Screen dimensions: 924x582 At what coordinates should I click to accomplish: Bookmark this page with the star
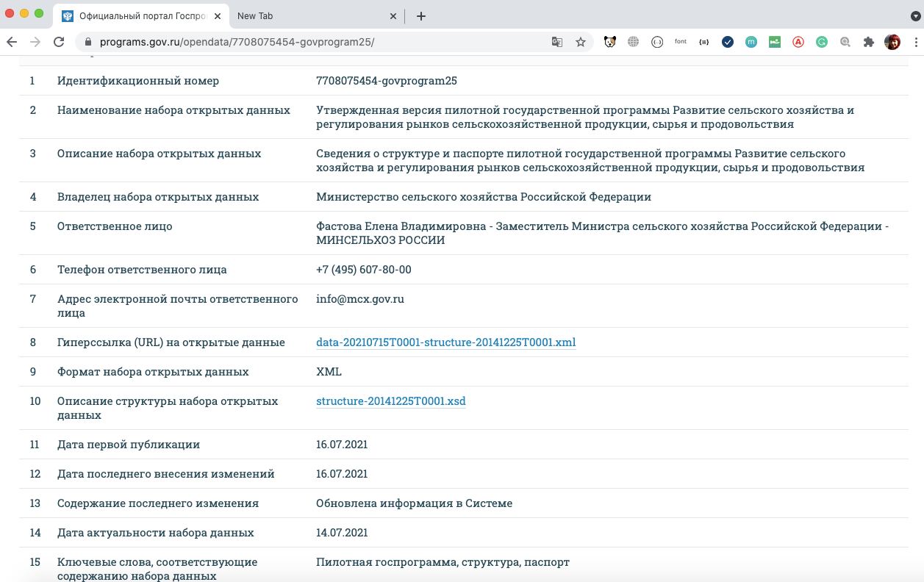(x=581, y=42)
